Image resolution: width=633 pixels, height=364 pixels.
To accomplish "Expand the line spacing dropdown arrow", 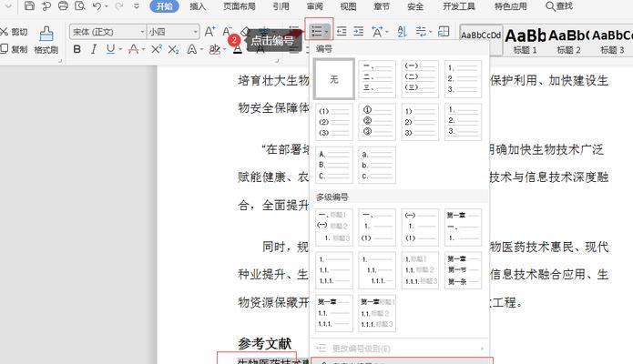I will point(430,32).
